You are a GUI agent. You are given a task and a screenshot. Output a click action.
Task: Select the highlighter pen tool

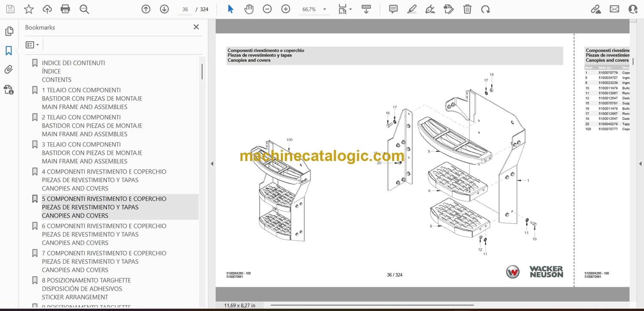click(412, 9)
